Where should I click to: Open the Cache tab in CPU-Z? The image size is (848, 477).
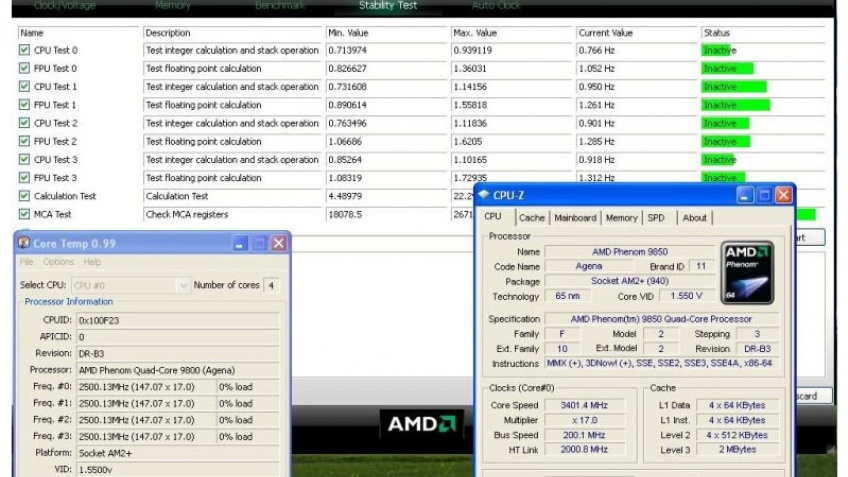coord(532,217)
